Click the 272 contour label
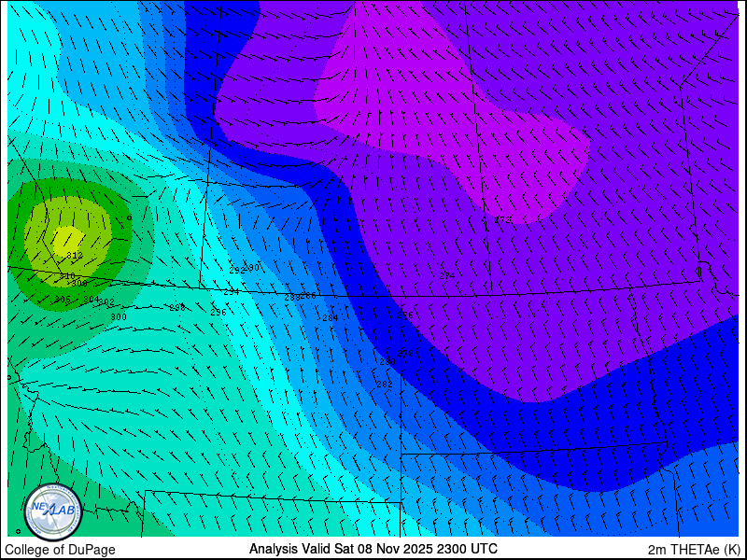 (x=502, y=219)
